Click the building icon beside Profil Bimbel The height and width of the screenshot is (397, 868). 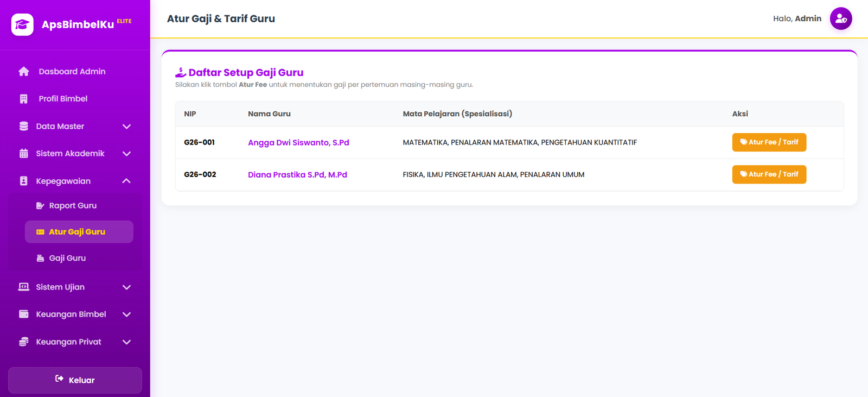coord(24,99)
